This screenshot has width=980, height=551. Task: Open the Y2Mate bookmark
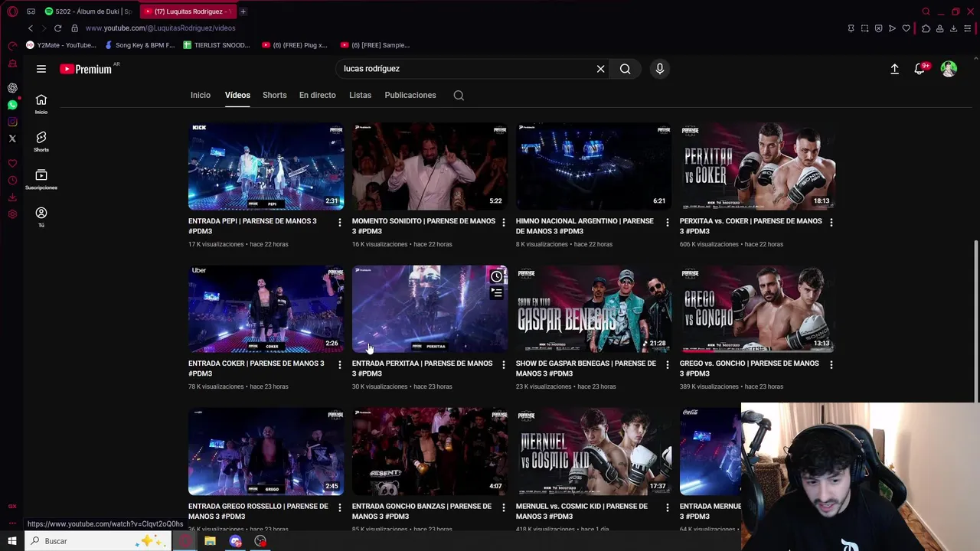click(61, 45)
